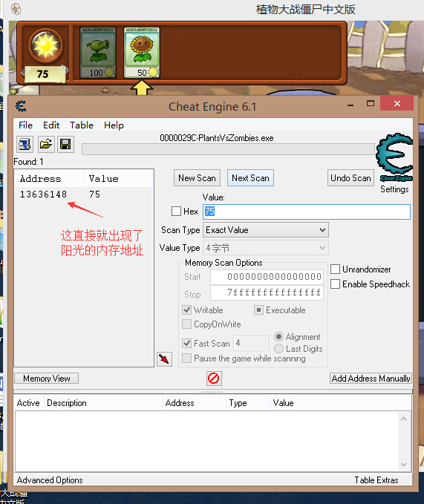Image resolution: width=424 pixels, height=504 pixels.
Task: Select the Last Digits radio button
Action: pyautogui.click(x=278, y=349)
